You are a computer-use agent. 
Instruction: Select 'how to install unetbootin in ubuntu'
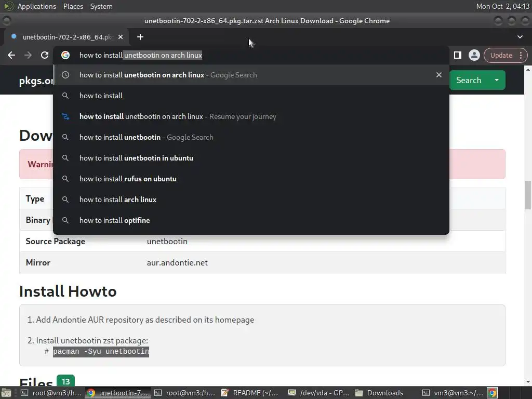tap(251, 158)
